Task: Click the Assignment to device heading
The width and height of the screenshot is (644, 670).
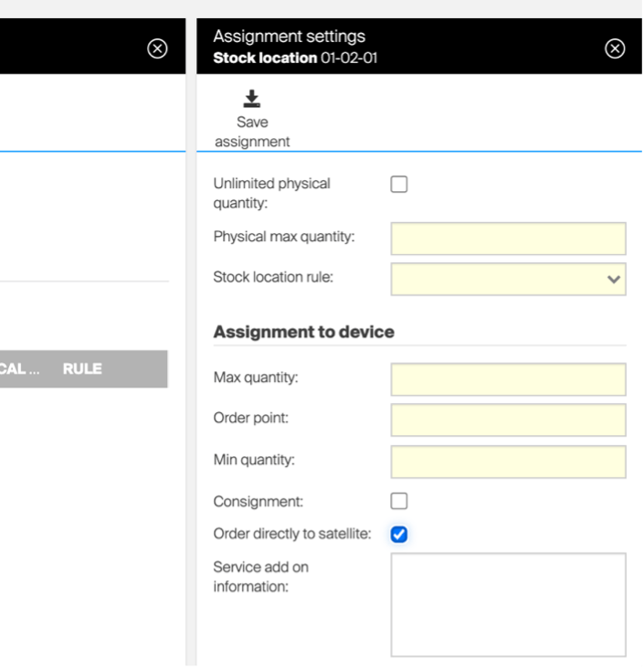Action: [x=303, y=332]
